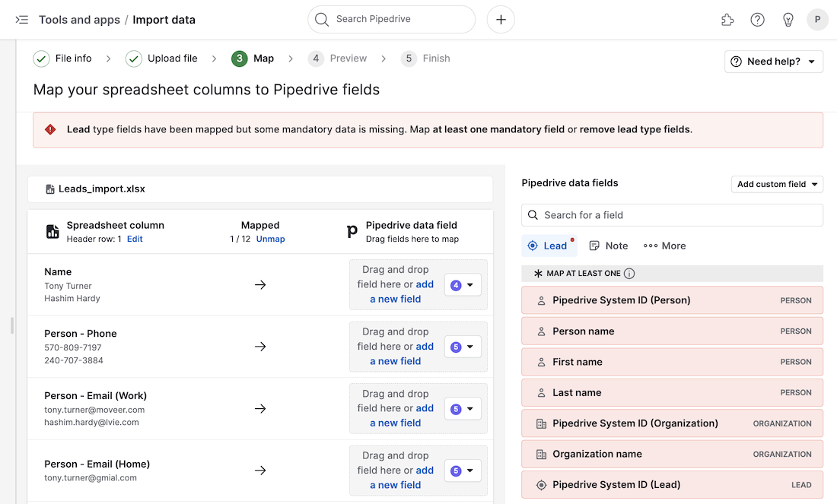The image size is (837, 504).
Task: Open the help question mark icon
Action: [x=757, y=20]
